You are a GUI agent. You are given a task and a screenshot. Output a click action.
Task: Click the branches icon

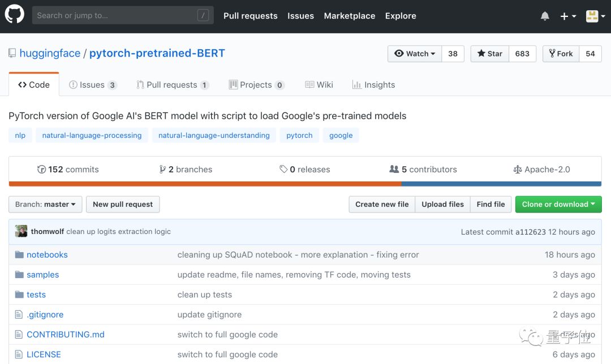163,170
